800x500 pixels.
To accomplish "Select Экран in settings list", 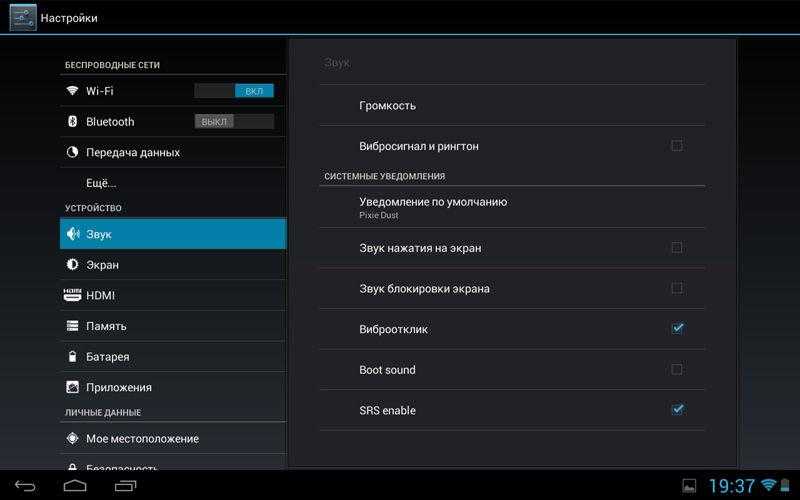I will coord(173,264).
